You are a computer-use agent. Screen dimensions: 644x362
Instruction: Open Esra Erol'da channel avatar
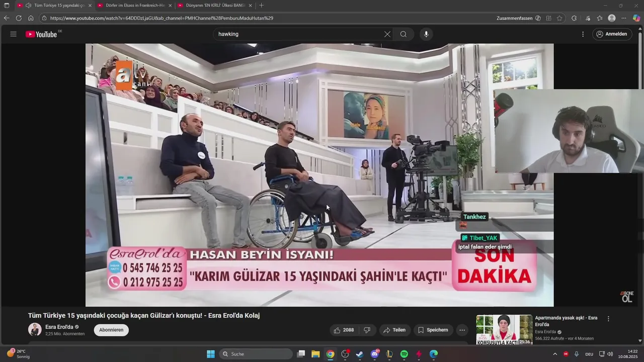[x=35, y=330]
